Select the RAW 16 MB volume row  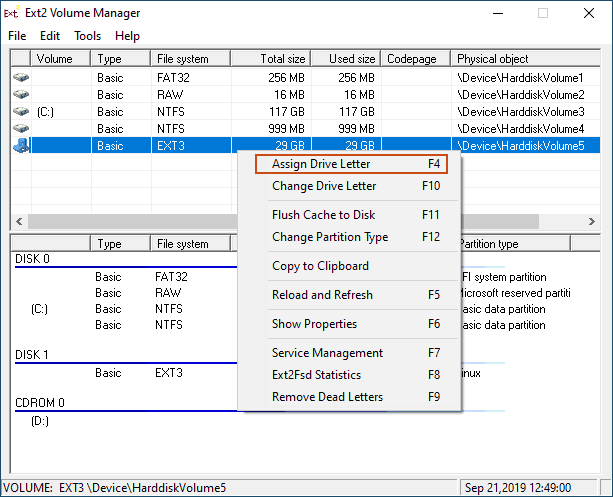pos(306,95)
